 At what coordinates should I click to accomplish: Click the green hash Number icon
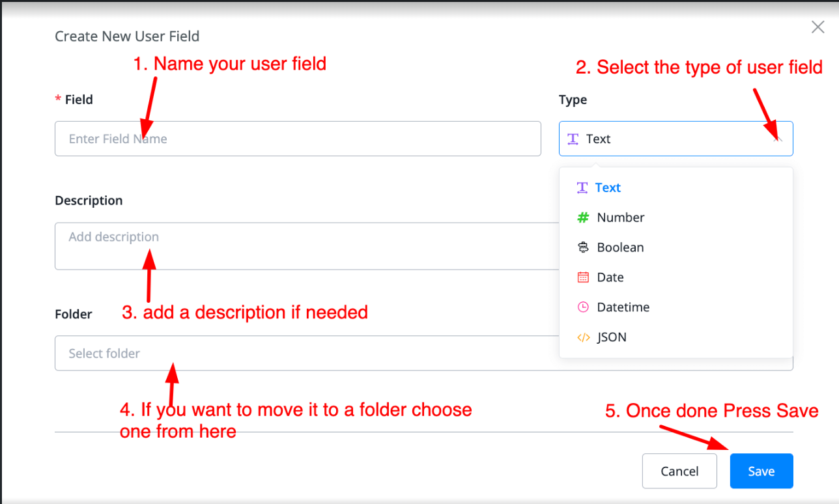click(x=583, y=217)
